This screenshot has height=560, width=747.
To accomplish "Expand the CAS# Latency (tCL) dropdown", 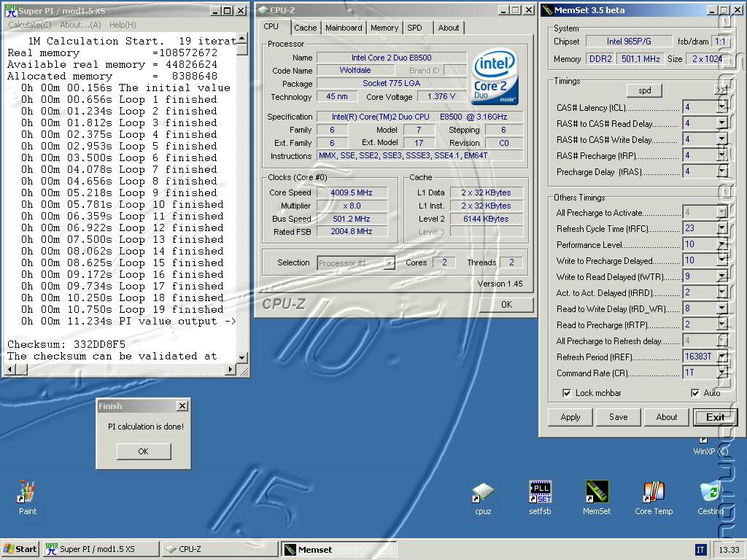I will 722,107.
